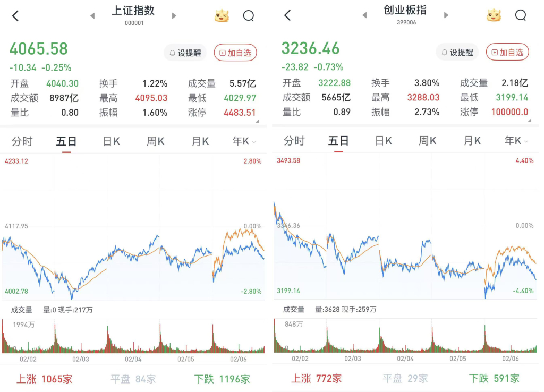Switch to the next index after 创业板指

[x=446, y=15]
